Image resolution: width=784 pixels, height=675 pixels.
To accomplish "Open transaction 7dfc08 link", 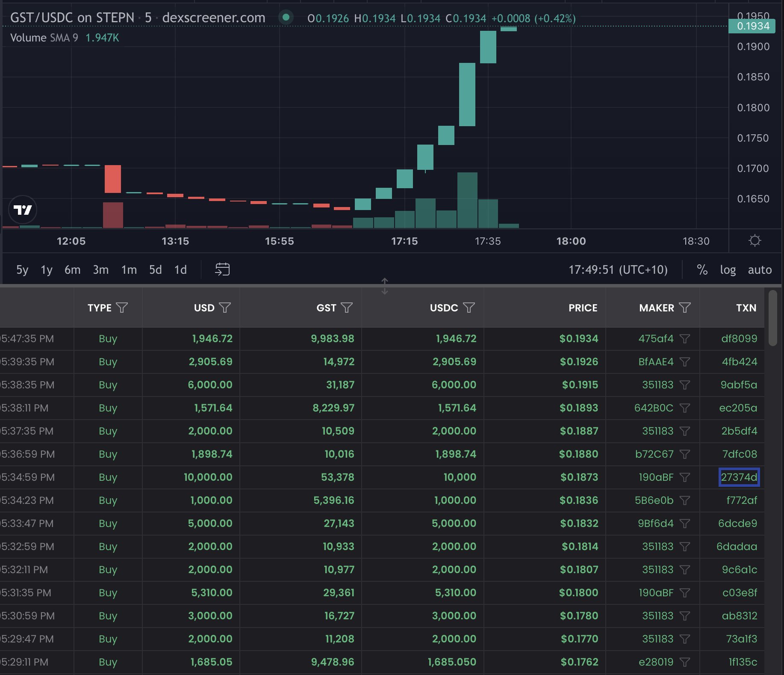I will point(740,454).
